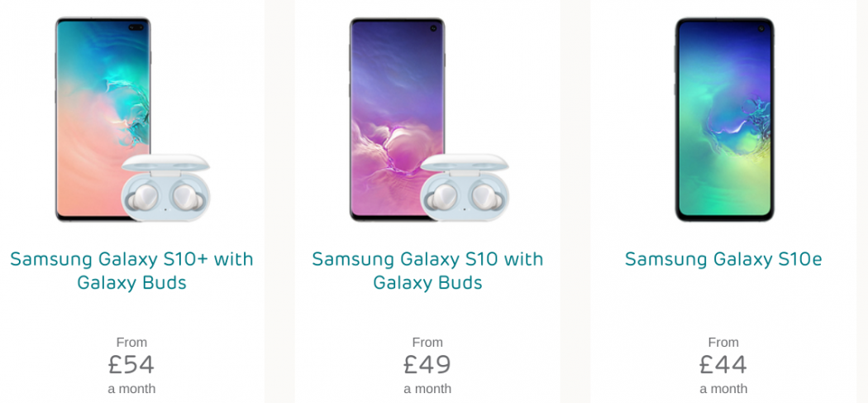Click the dual punch-hole camera on the S10+ screen

(x=136, y=28)
